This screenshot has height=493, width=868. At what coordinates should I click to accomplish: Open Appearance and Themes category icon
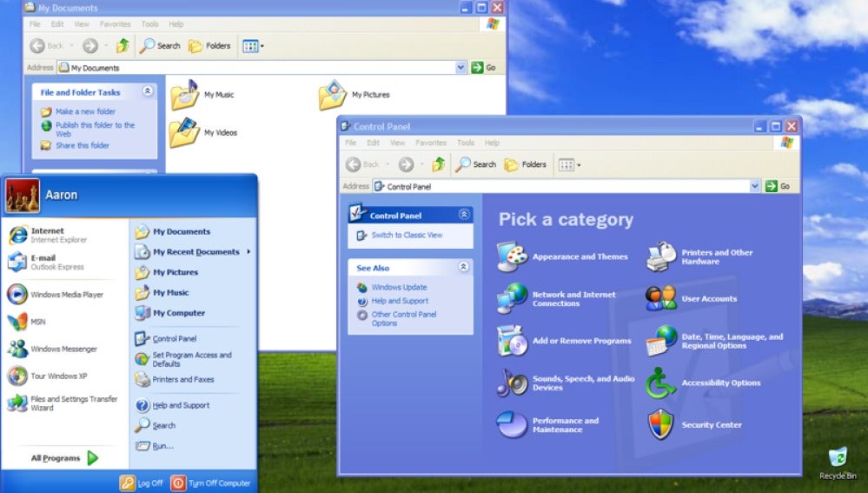(512, 256)
